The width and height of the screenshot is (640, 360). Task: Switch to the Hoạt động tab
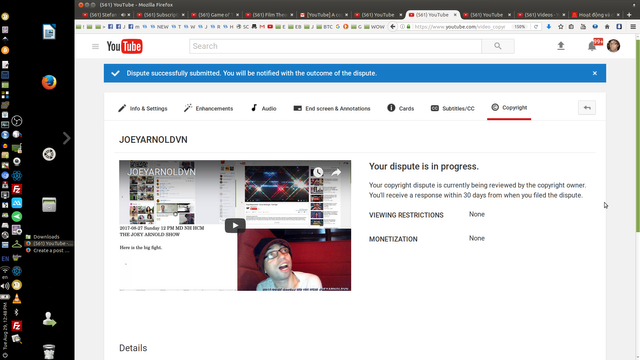596,15
